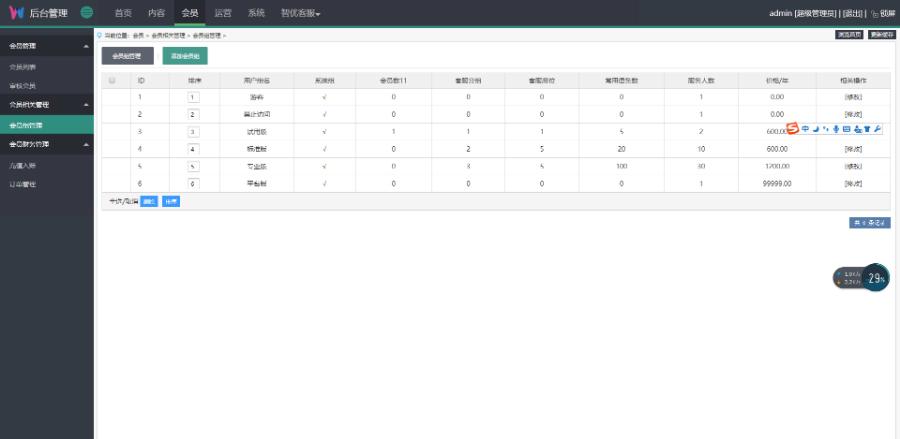Collapse the 会员管理 sidebar section

click(x=87, y=46)
